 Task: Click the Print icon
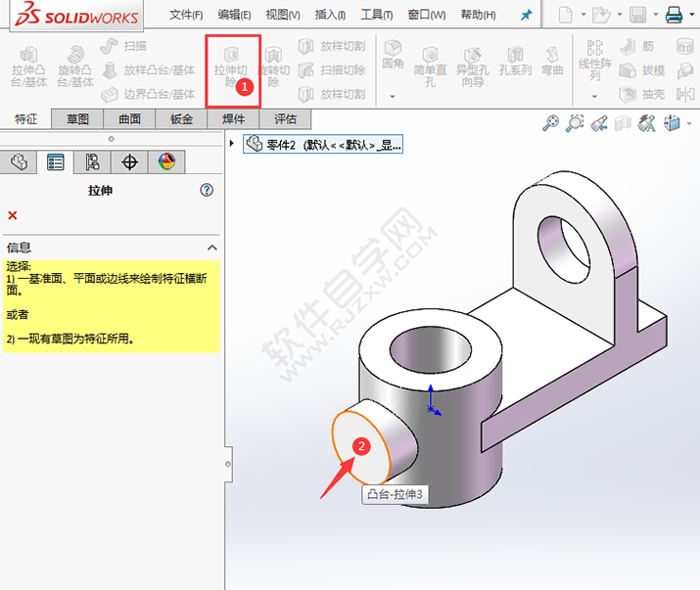click(674, 15)
